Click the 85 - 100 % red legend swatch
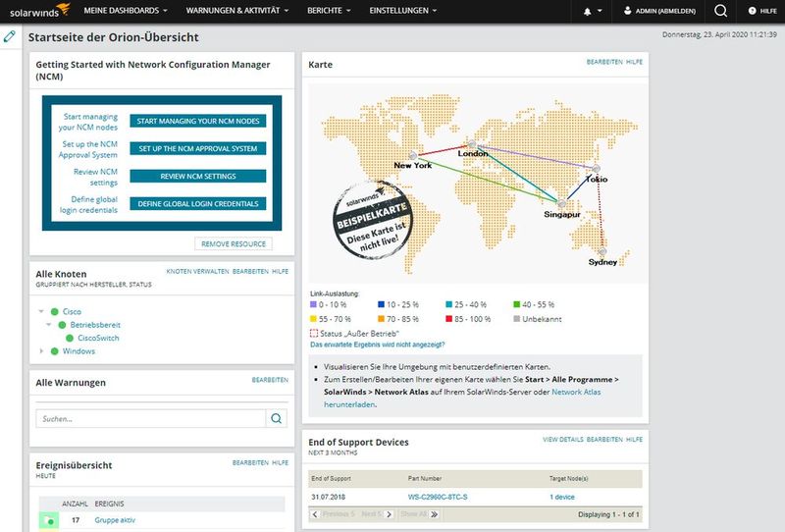Screen dimensions: 785x532 tap(449, 319)
